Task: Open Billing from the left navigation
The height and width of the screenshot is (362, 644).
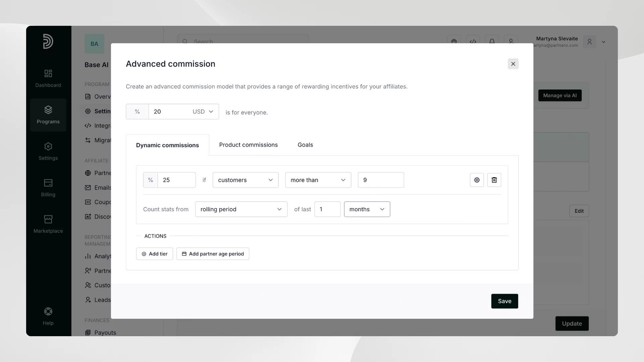Action: point(48,188)
